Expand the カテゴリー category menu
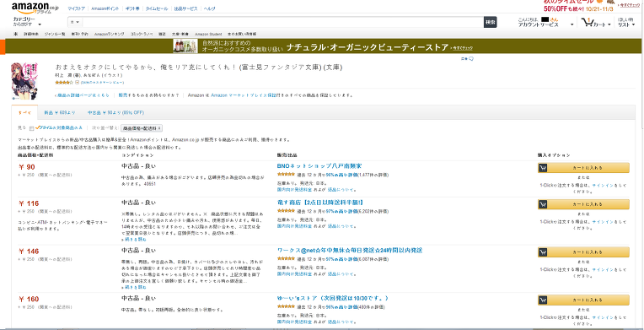 [x=27, y=22]
